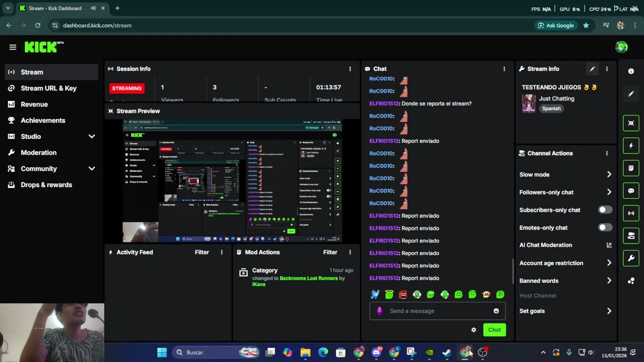Toggle the chat bubble icon in right rail

[631, 191]
